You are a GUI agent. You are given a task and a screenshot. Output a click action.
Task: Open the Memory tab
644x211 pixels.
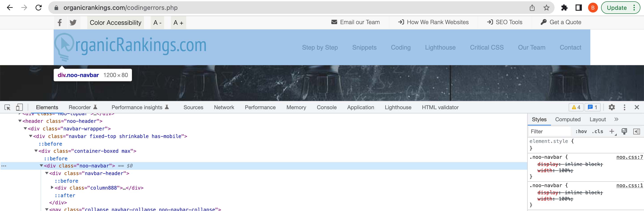[x=296, y=107]
